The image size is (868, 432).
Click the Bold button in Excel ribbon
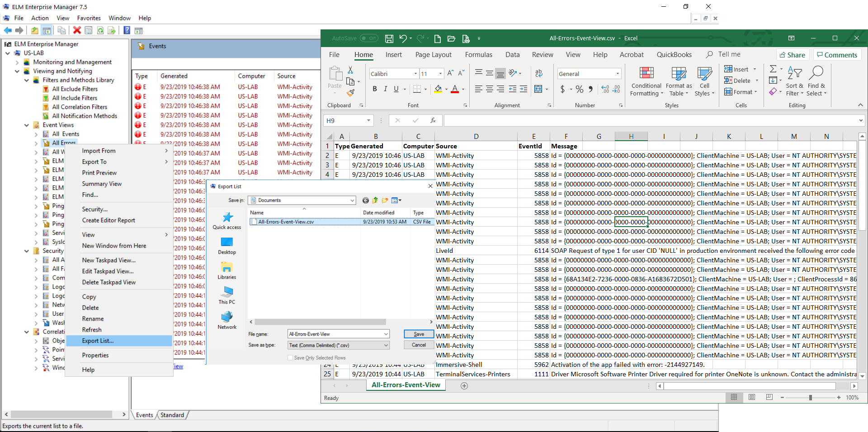(374, 89)
